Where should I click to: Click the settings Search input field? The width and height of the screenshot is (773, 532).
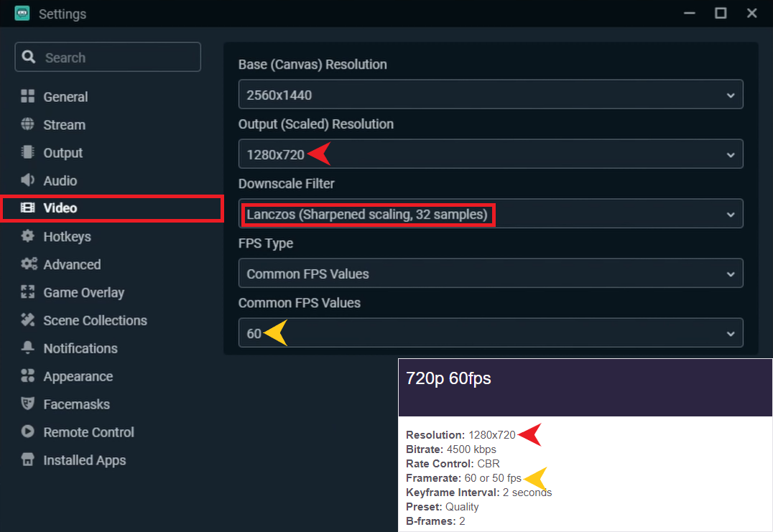108,57
